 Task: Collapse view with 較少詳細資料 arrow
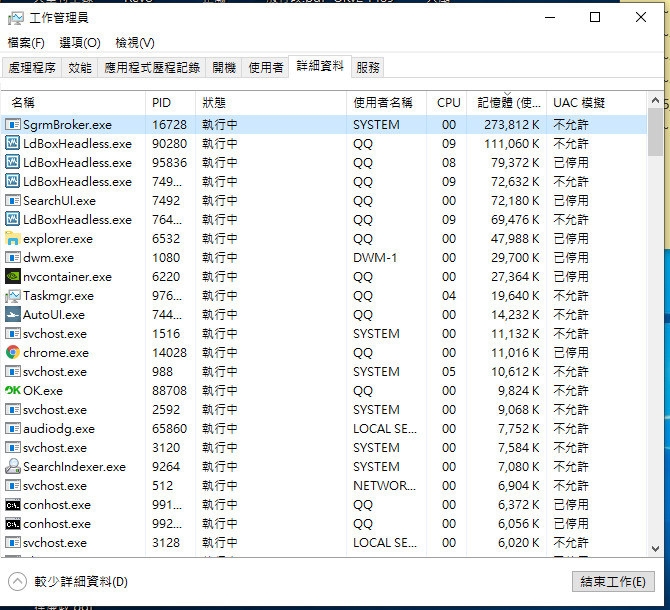(18, 581)
